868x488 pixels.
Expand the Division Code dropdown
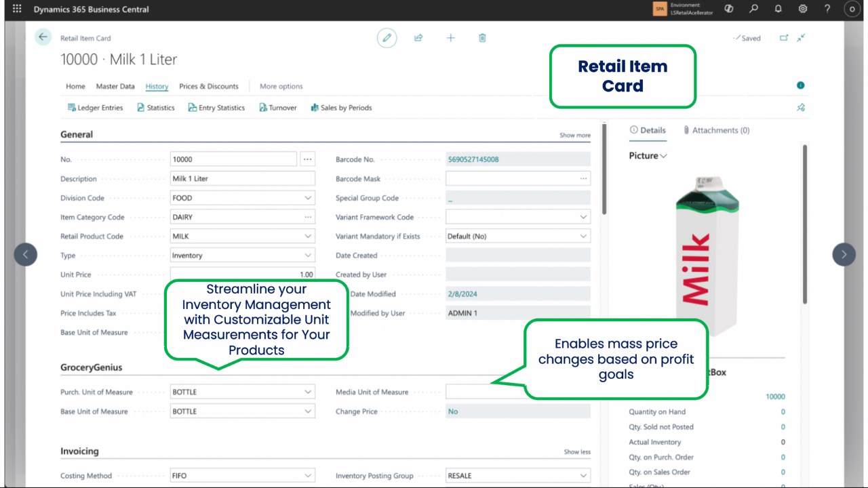point(308,198)
